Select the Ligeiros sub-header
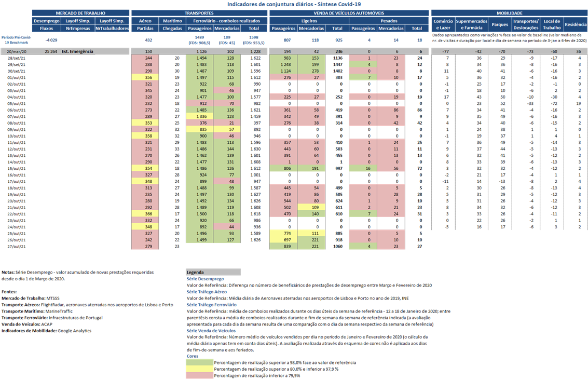The height and width of the screenshot is (380, 588). (x=309, y=21)
